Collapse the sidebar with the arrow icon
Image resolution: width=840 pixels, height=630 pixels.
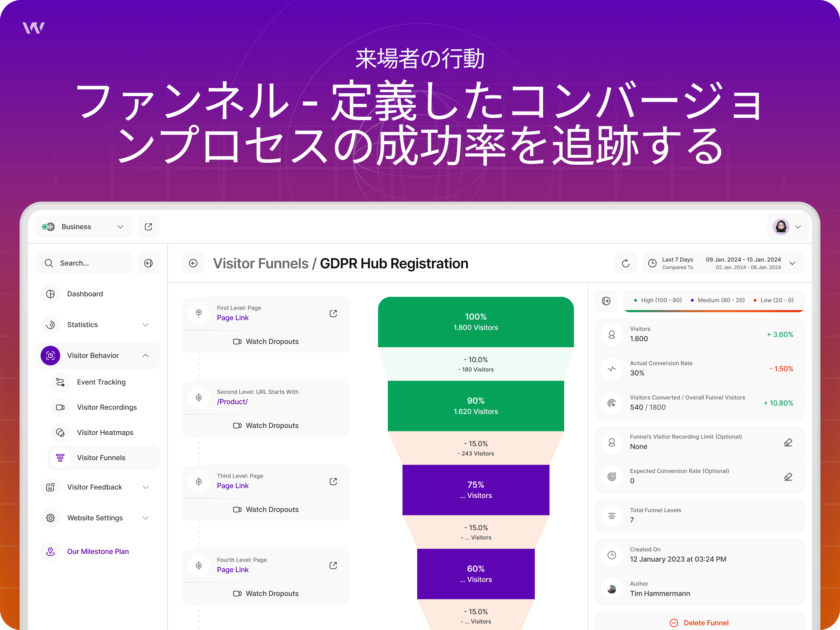[x=148, y=263]
